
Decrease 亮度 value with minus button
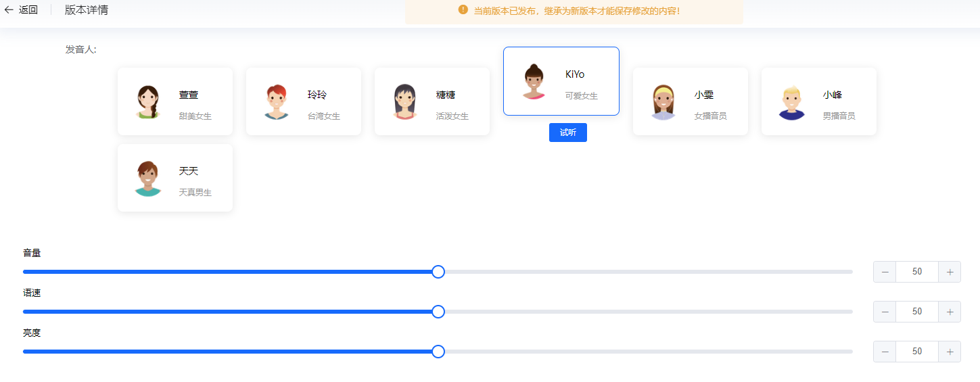pos(885,352)
